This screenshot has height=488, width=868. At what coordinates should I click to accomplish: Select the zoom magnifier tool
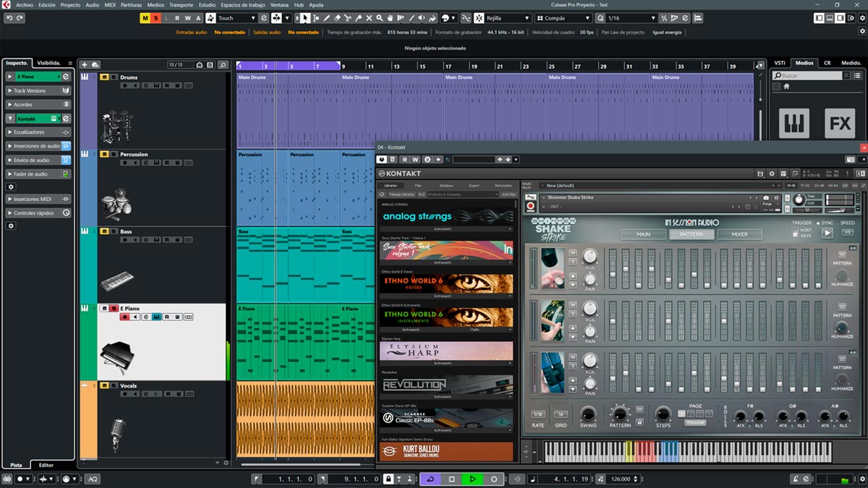381,18
